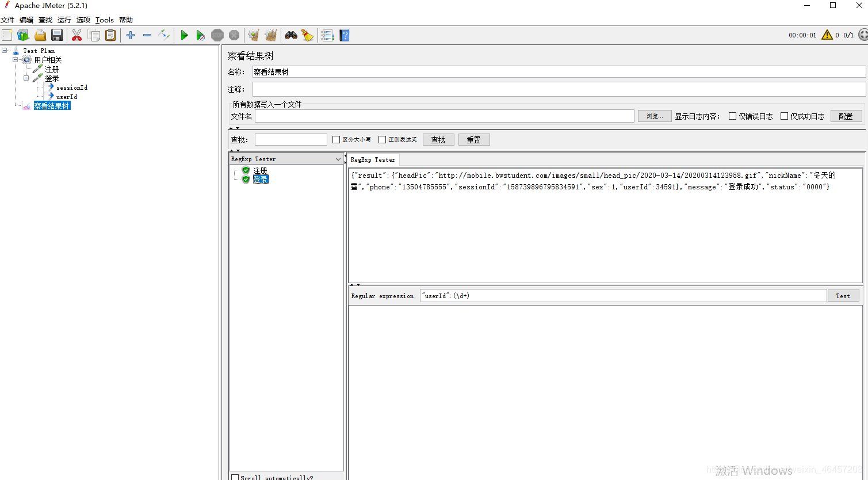The width and height of the screenshot is (868, 480).
Task: Click the Stop sign toolbar icon
Action: 217,36
